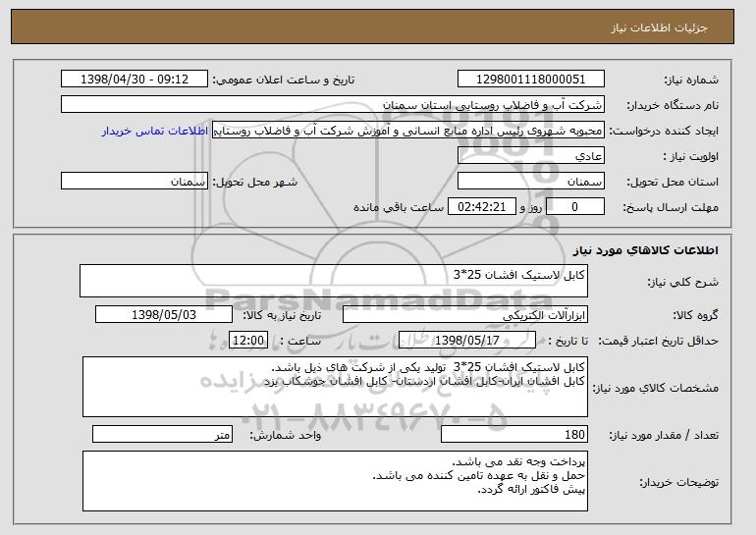Click the public announcement date field
756x535 pixels.
click(135, 80)
